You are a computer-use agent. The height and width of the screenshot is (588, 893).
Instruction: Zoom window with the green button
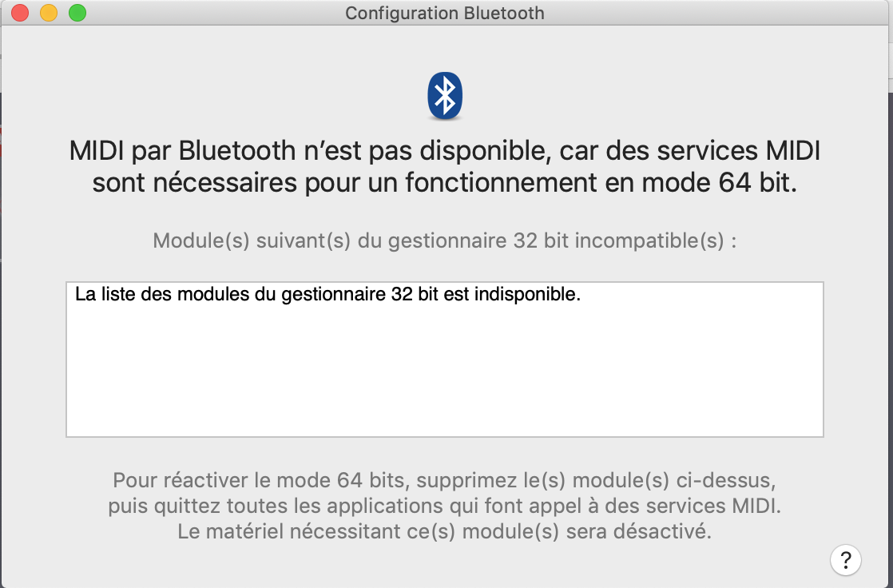tap(77, 13)
